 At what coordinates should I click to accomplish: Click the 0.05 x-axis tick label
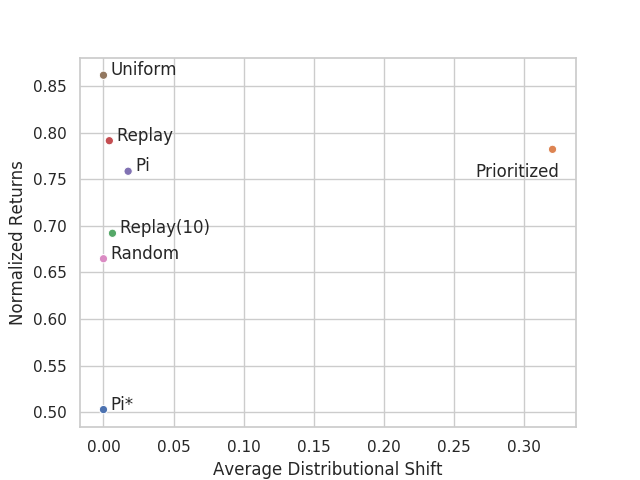click(x=173, y=447)
